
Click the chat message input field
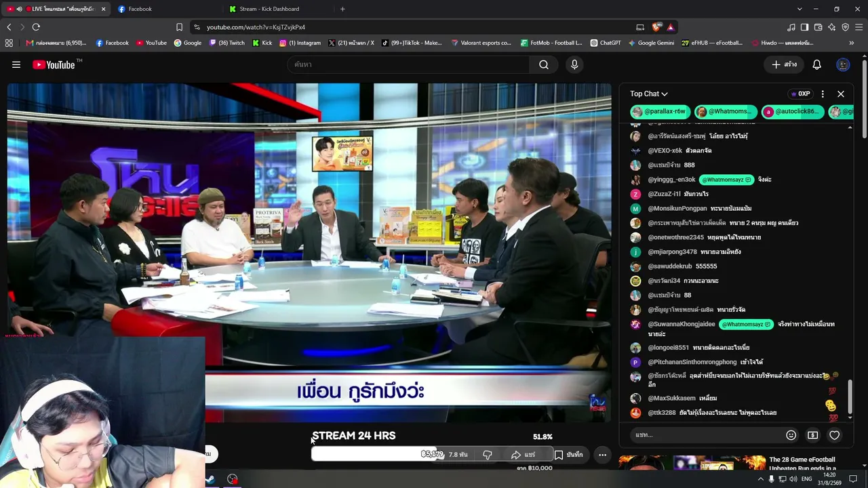click(x=705, y=435)
